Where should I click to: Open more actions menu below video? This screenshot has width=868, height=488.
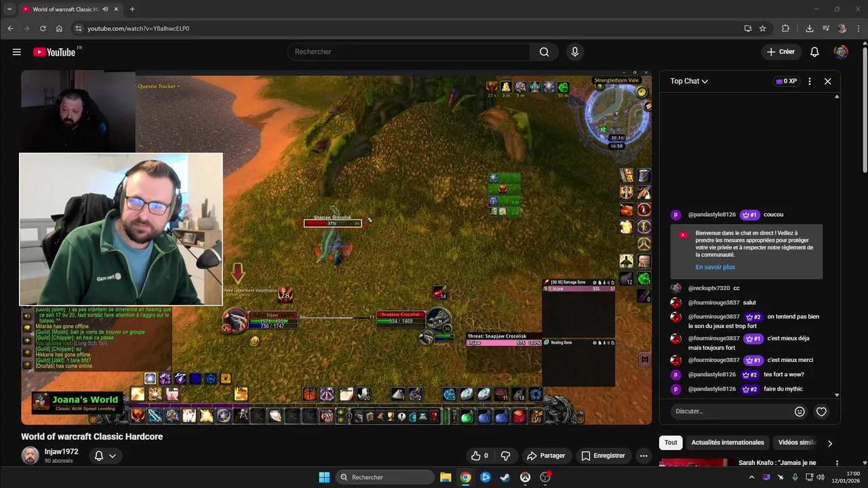pyautogui.click(x=644, y=456)
